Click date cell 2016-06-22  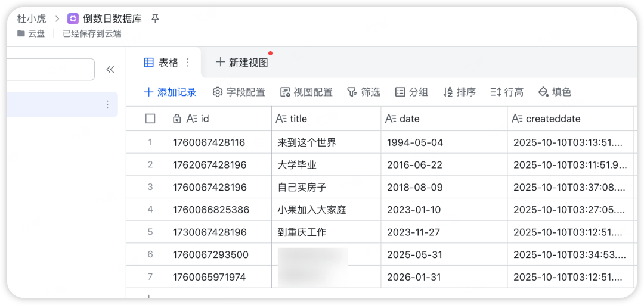click(x=444, y=165)
